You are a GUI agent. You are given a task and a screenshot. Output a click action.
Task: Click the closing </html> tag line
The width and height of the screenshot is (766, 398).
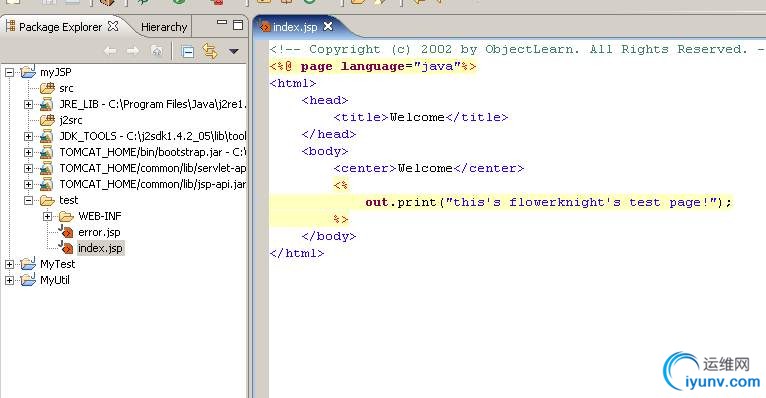point(297,253)
